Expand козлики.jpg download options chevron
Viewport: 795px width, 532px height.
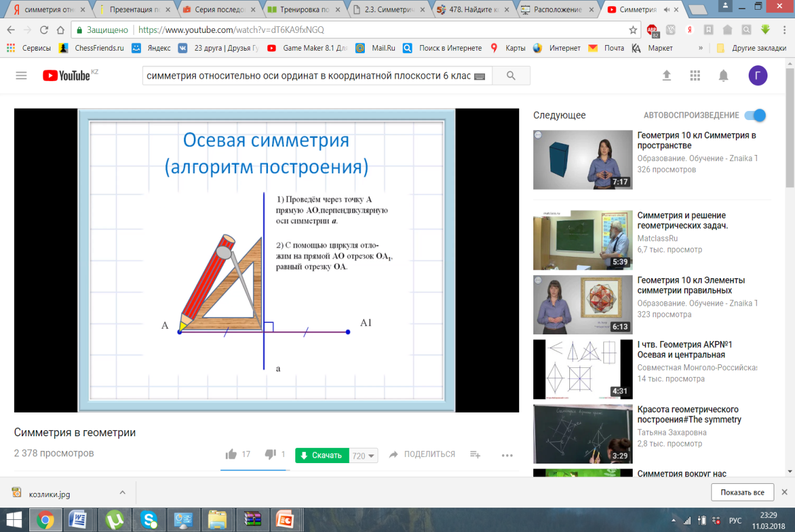point(122,492)
